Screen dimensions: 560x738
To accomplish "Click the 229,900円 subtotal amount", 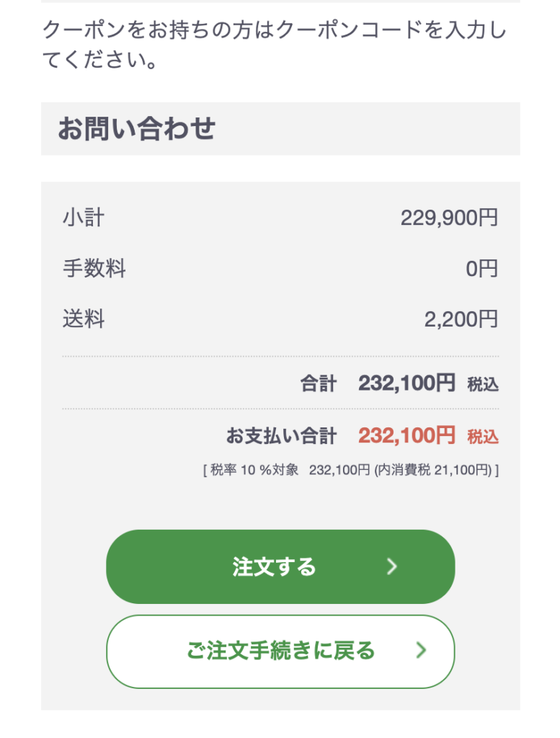I will (449, 218).
